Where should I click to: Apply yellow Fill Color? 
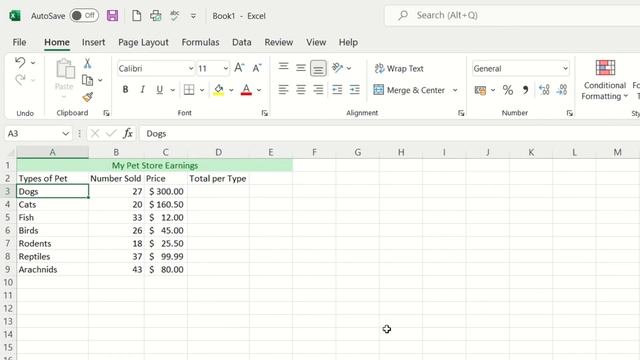coord(219,90)
